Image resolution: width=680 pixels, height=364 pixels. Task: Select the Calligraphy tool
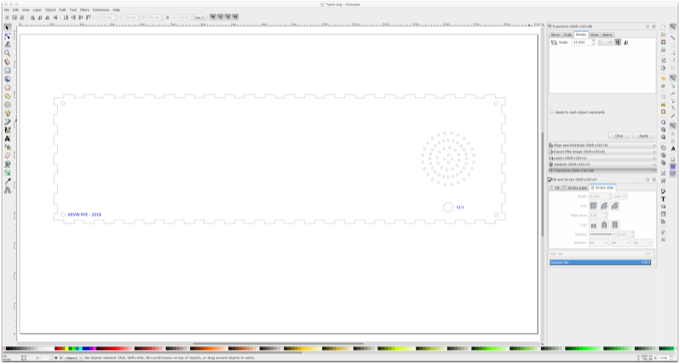point(7,130)
